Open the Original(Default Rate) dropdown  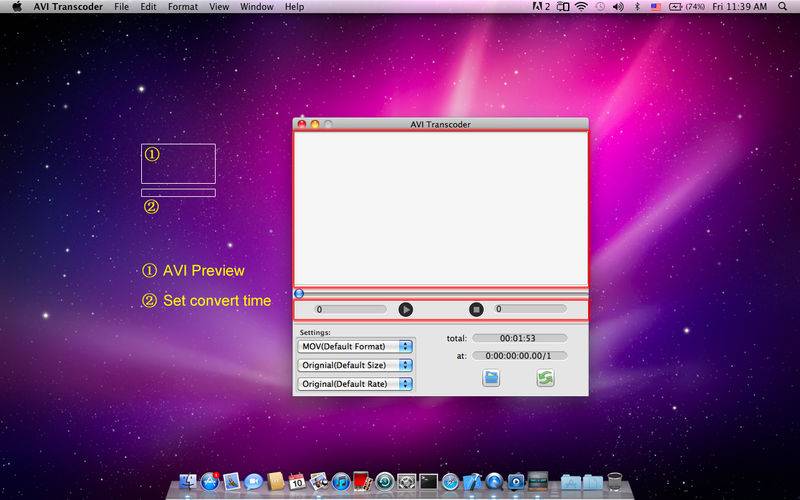(355, 384)
